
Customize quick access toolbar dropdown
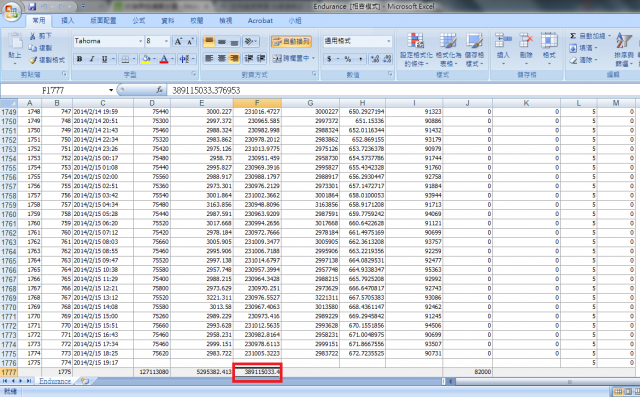coord(83,7)
